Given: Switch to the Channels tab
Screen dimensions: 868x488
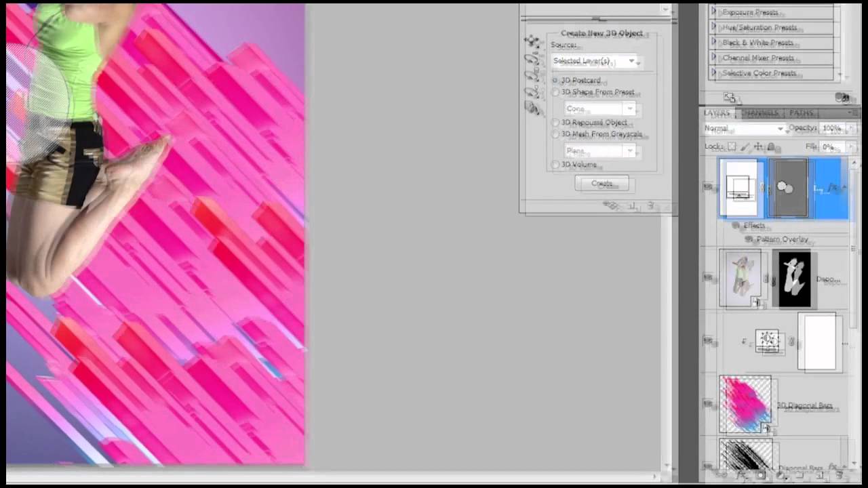Looking at the screenshot, I should tap(761, 113).
